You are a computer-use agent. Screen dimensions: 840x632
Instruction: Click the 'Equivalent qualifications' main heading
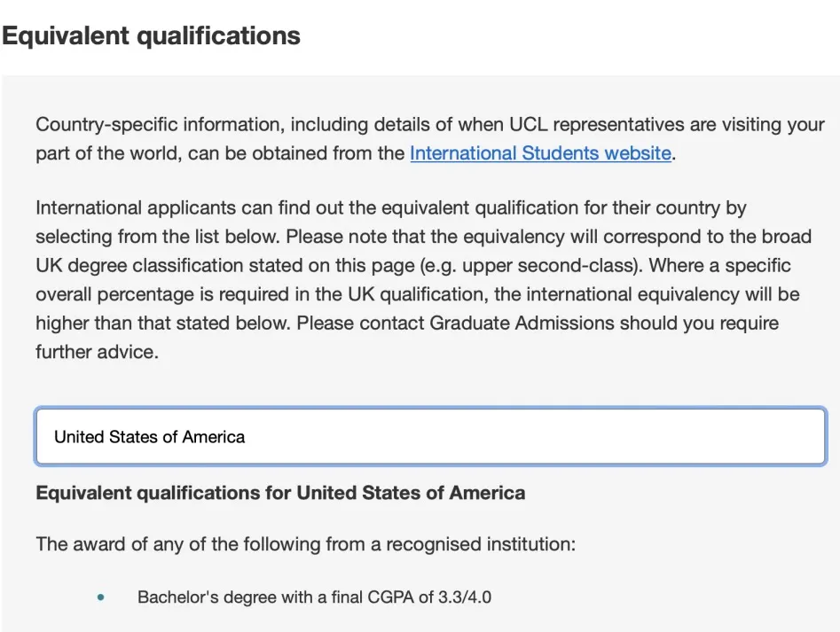tap(151, 36)
